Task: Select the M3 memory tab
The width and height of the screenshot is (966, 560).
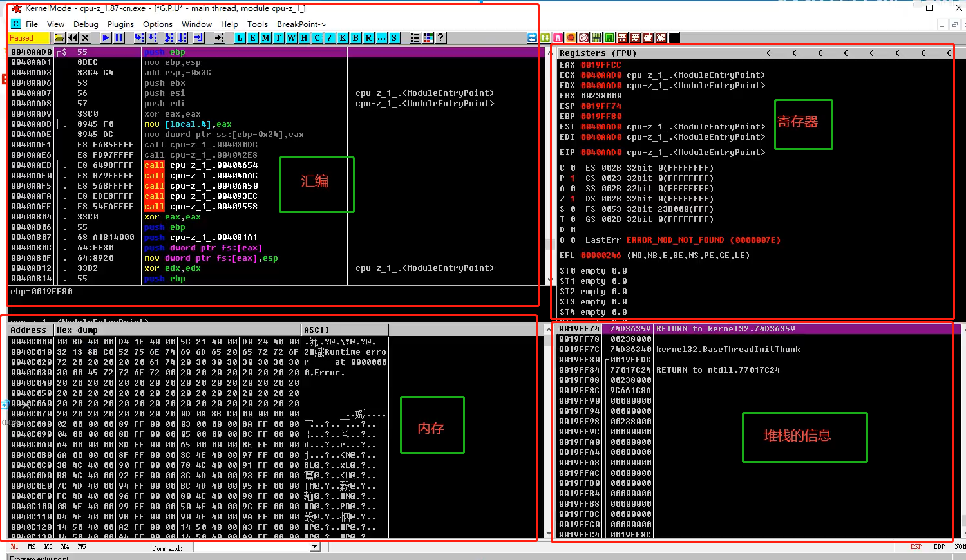Action: [x=48, y=546]
